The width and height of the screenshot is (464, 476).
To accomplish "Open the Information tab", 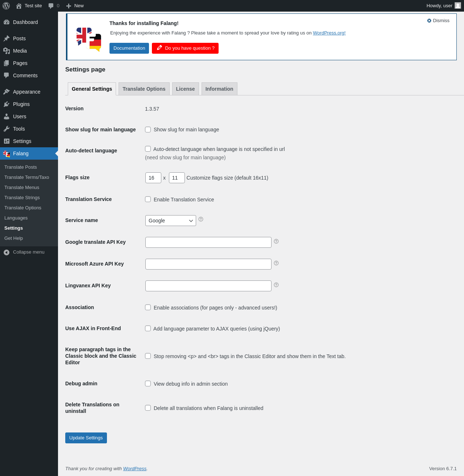I will pos(219,89).
